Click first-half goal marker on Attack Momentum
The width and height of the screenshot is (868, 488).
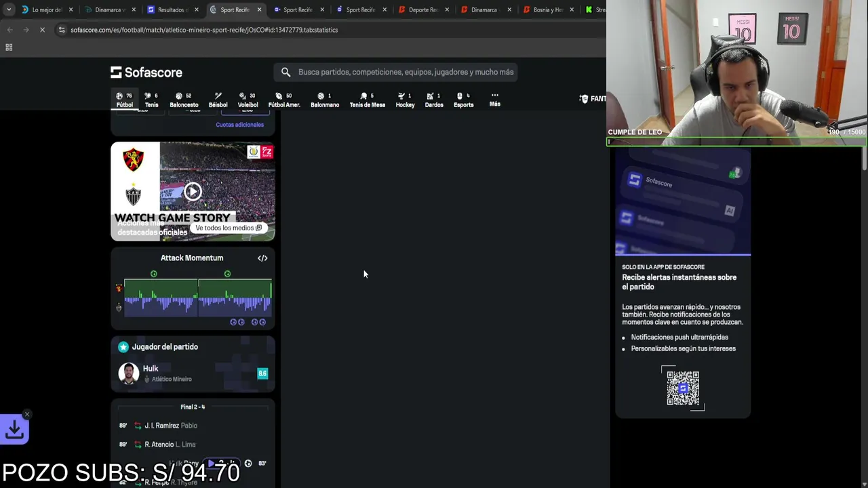click(x=154, y=274)
